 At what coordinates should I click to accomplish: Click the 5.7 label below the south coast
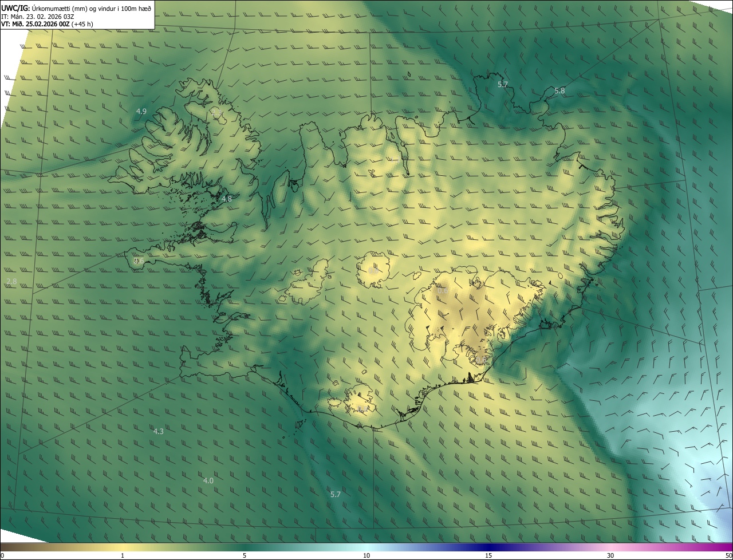pos(336,494)
